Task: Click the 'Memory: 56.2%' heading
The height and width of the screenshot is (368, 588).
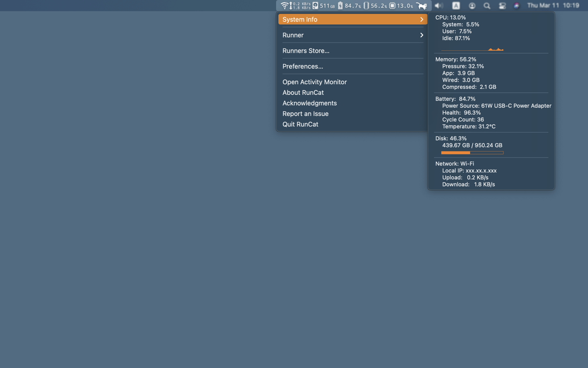Action: 456,59
